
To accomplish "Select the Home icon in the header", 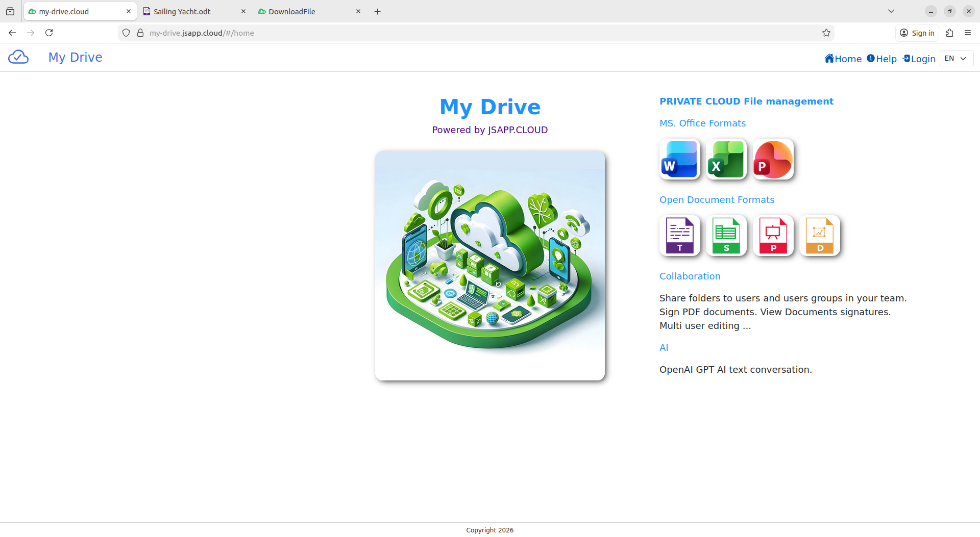I will click(x=829, y=58).
